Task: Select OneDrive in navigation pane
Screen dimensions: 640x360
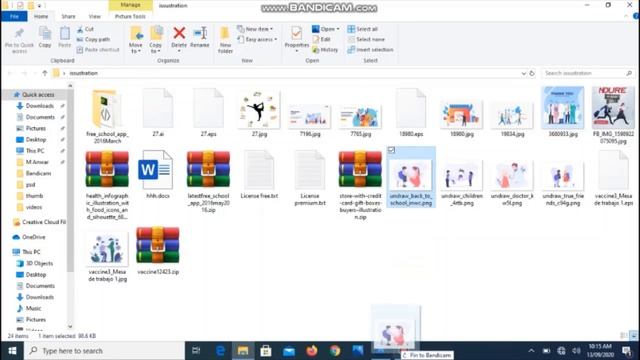Action: pos(29,237)
